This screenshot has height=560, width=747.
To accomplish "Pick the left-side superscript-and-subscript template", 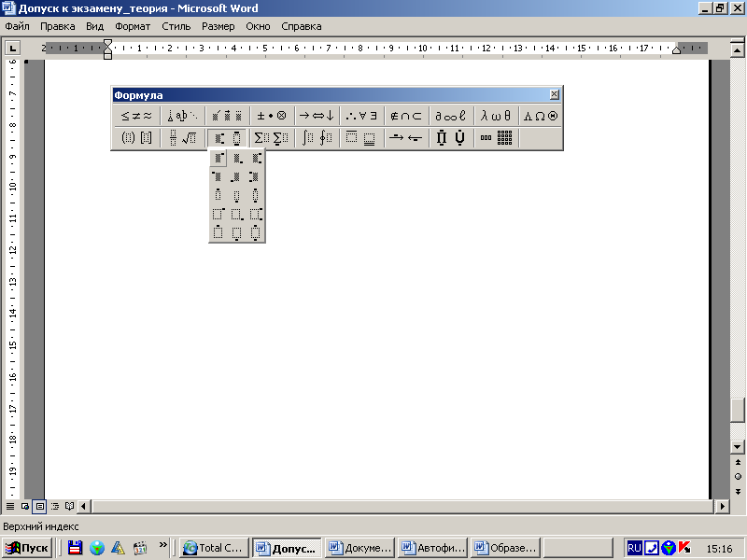I will pos(256,176).
